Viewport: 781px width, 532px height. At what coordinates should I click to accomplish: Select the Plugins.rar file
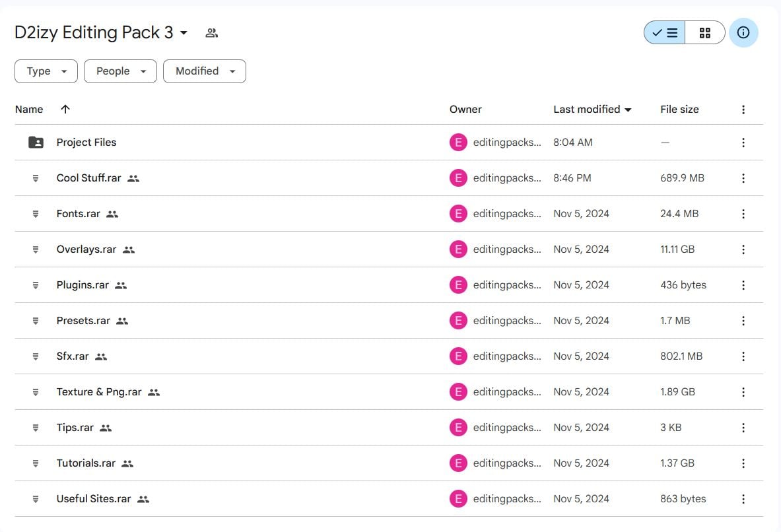tap(82, 285)
